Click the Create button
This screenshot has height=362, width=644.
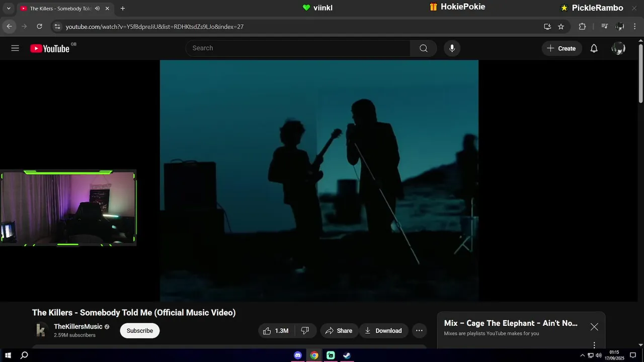(x=561, y=48)
